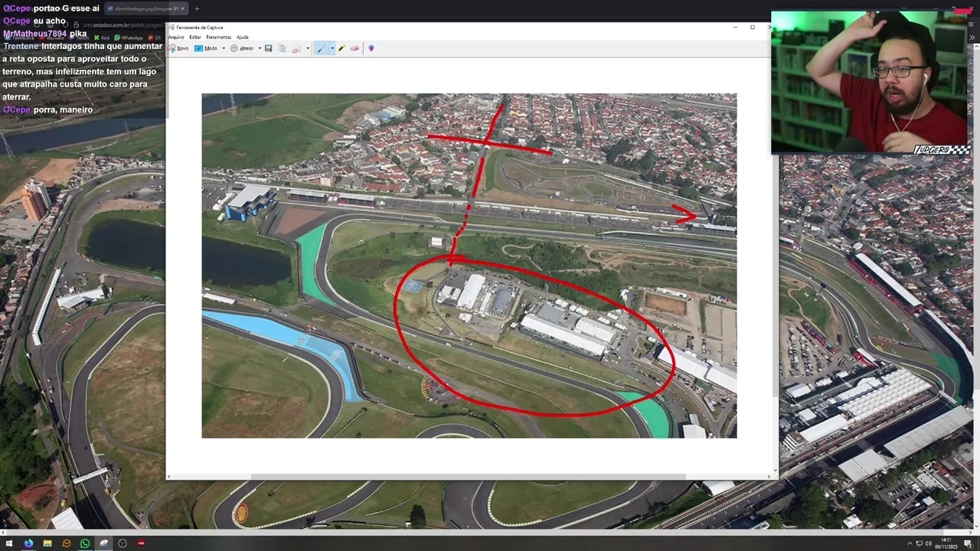980x551 pixels.
Task: Expand the Modo dropdown arrow
Action: (x=224, y=48)
